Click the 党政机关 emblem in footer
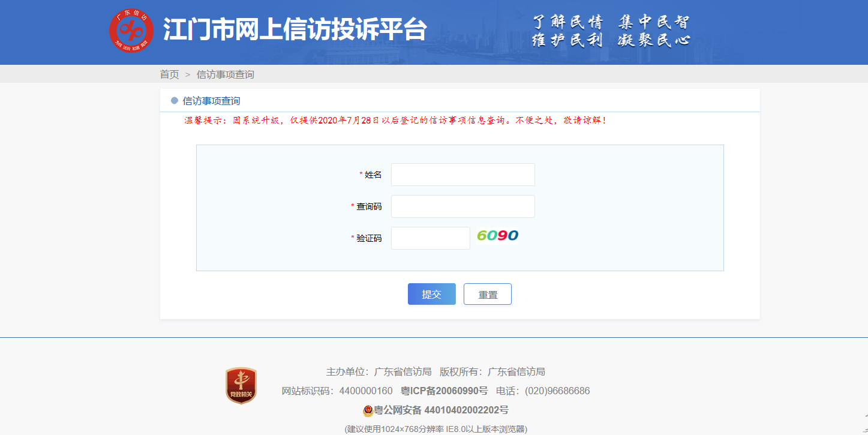 tap(241, 385)
